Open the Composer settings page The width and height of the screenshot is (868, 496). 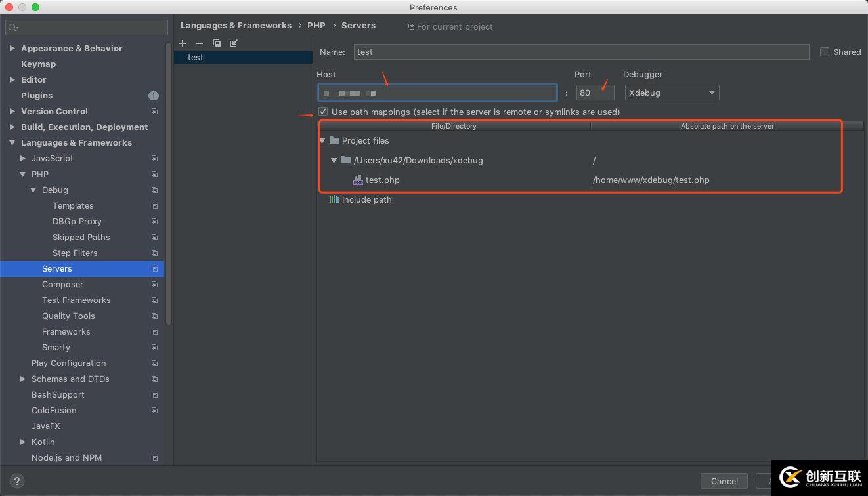tap(62, 285)
